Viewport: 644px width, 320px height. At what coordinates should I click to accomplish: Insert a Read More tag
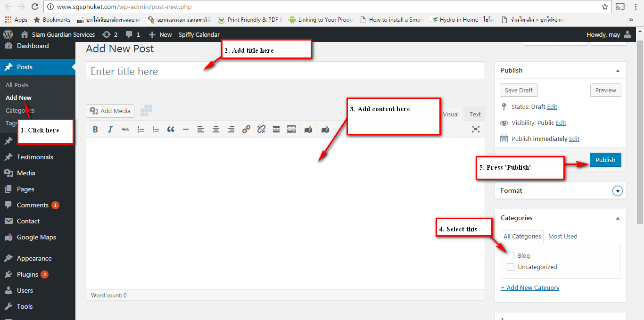[276, 129]
